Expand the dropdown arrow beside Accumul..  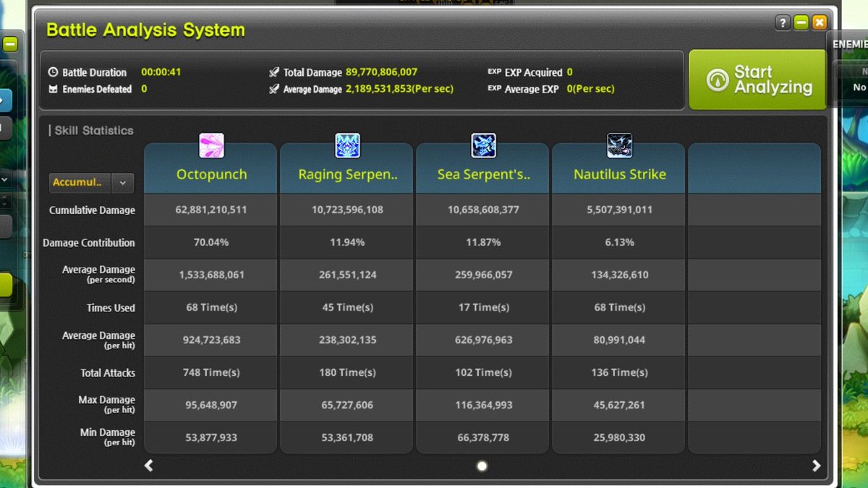click(123, 182)
